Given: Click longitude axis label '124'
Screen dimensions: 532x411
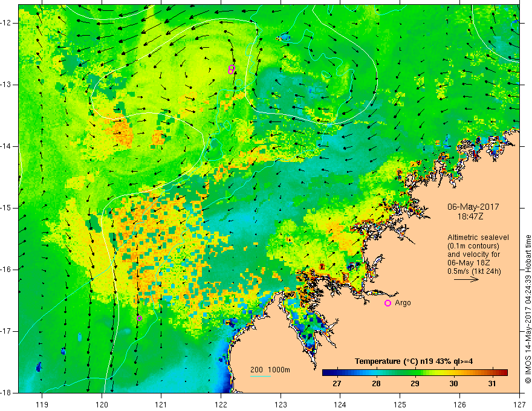Looking at the screenshot, I should 340,404.
